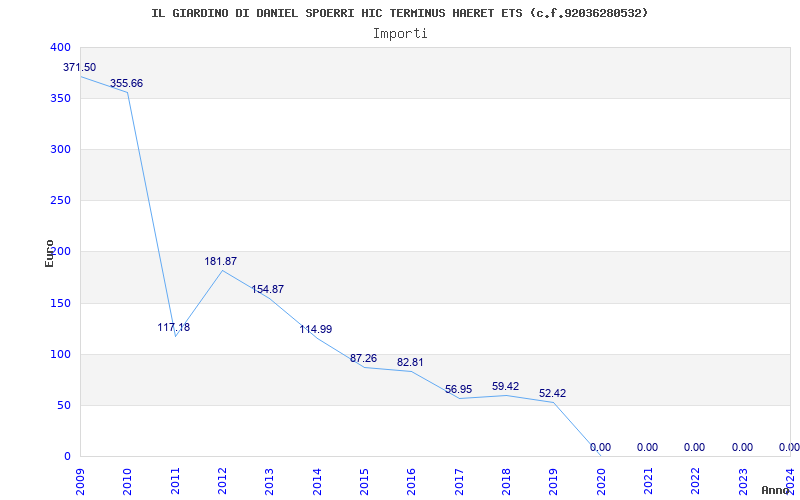This screenshot has width=800, height=500.
Task: Click the 2021 x-axis year label
Action: pyautogui.click(x=648, y=482)
